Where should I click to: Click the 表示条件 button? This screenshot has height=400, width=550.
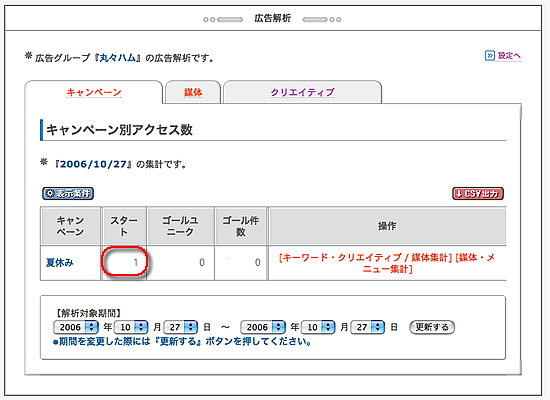[x=68, y=193]
